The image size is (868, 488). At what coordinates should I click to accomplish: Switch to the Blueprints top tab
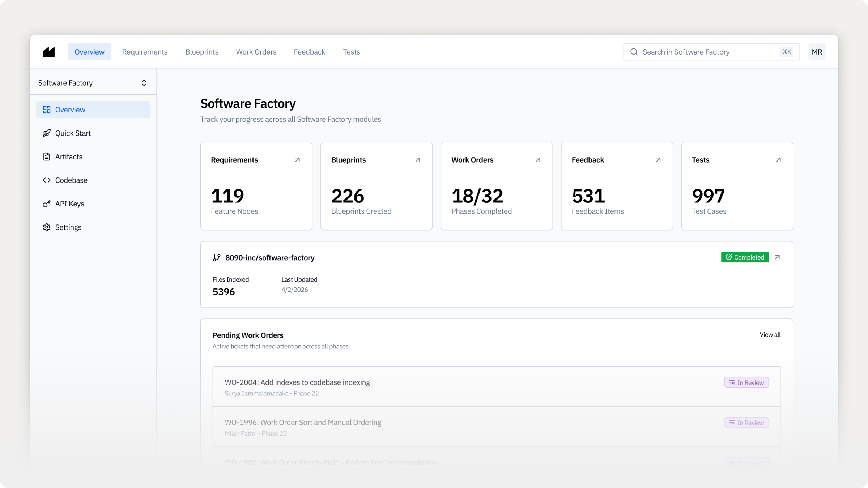pos(202,52)
